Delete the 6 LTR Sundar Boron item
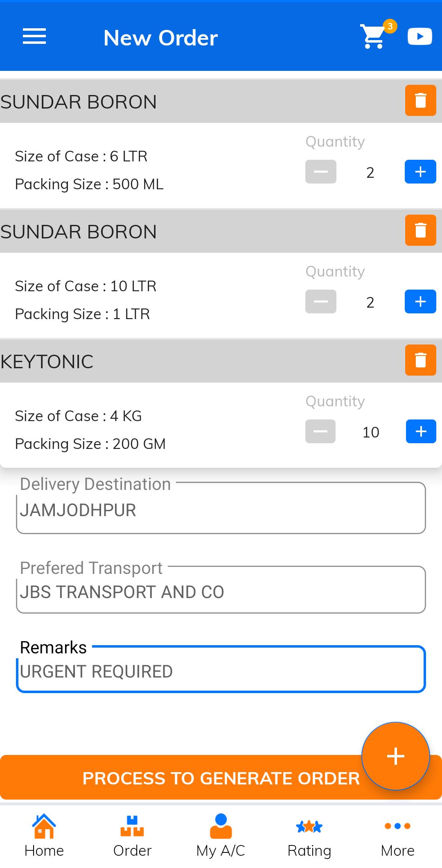Viewport: 442px width, 868px height. pos(421,100)
